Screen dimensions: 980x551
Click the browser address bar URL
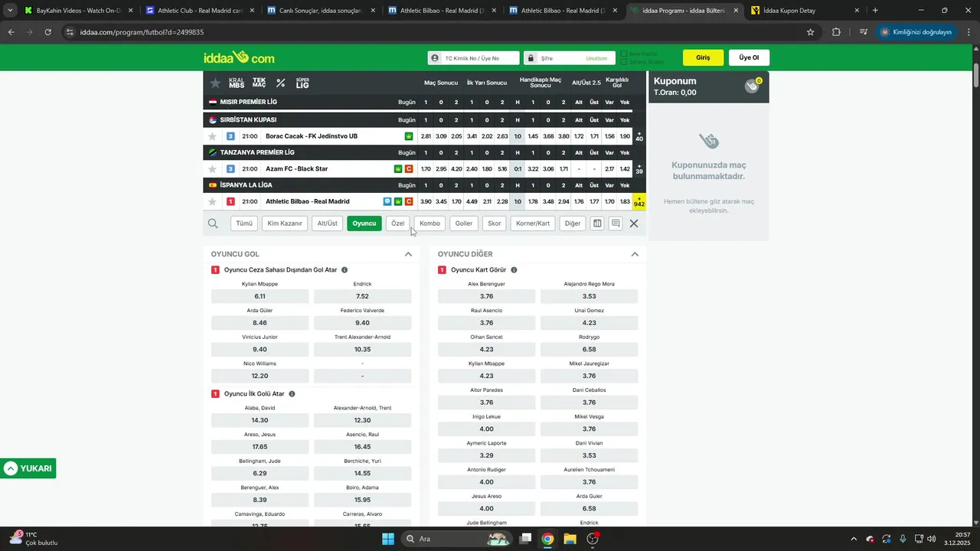click(142, 32)
